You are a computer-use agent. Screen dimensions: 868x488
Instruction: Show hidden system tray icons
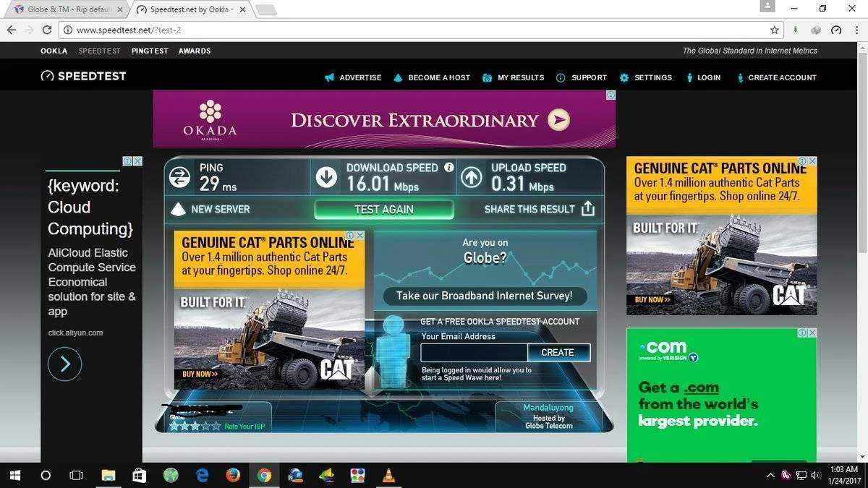coord(770,475)
